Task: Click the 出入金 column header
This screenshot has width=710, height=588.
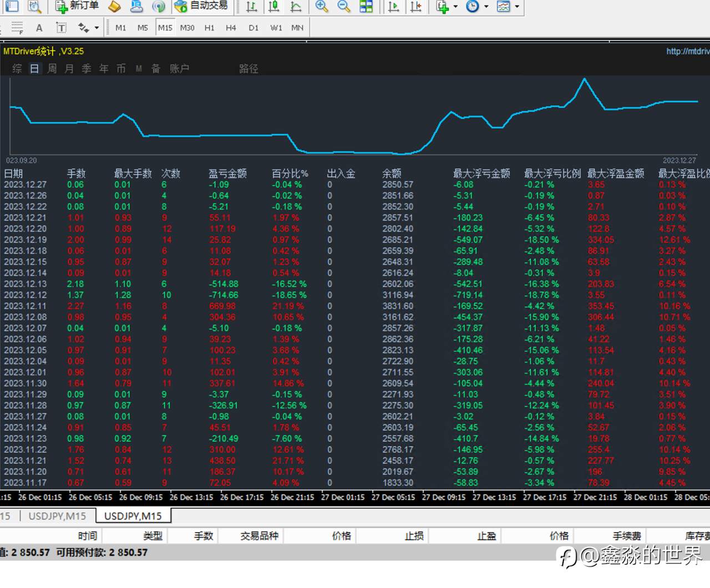Action: click(341, 174)
